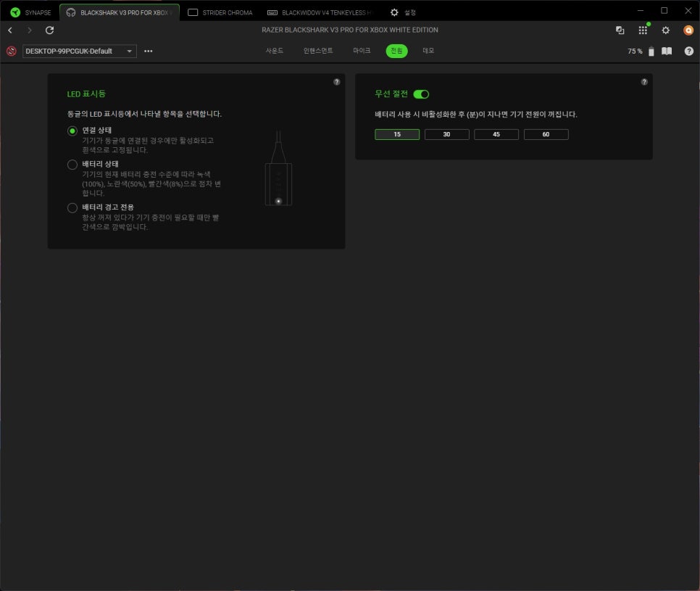700x591 pixels.
Task: Toggle the 무선 절전 power saving switch
Action: point(421,94)
